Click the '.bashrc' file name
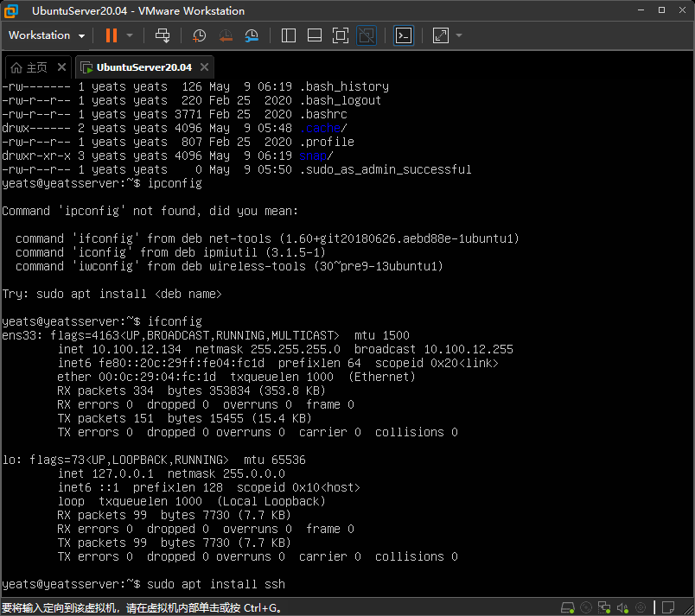 tap(323, 114)
